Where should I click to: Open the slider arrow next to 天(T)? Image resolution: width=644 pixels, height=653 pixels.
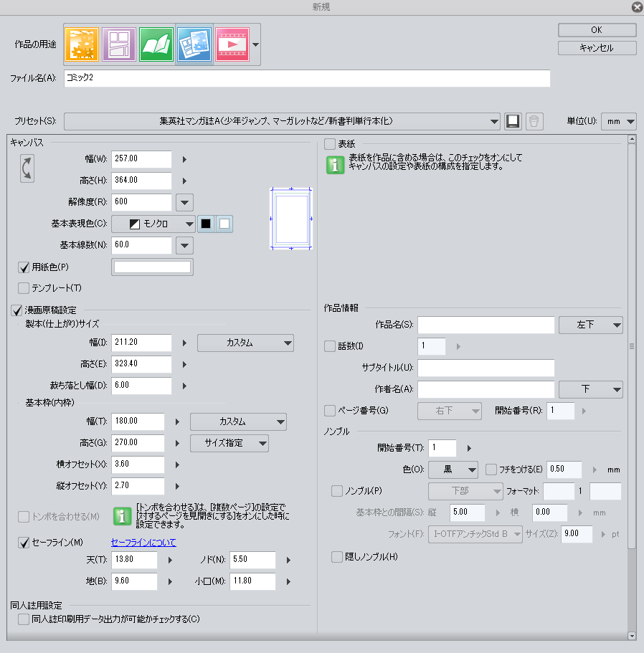pos(171,560)
